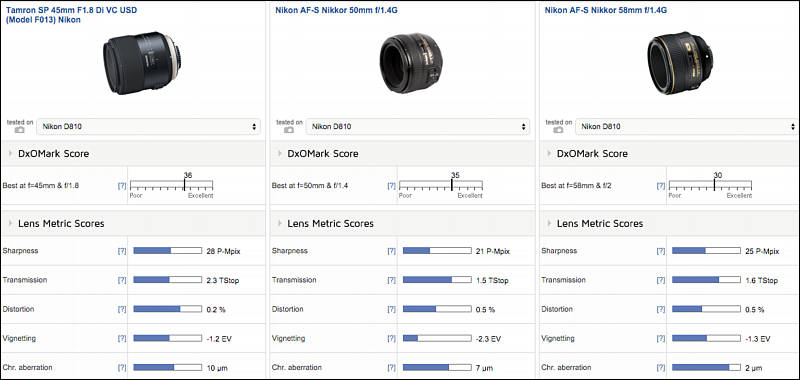
Task: Collapse Lens Metric Scores section in Tamron column
Action: click(11, 223)
